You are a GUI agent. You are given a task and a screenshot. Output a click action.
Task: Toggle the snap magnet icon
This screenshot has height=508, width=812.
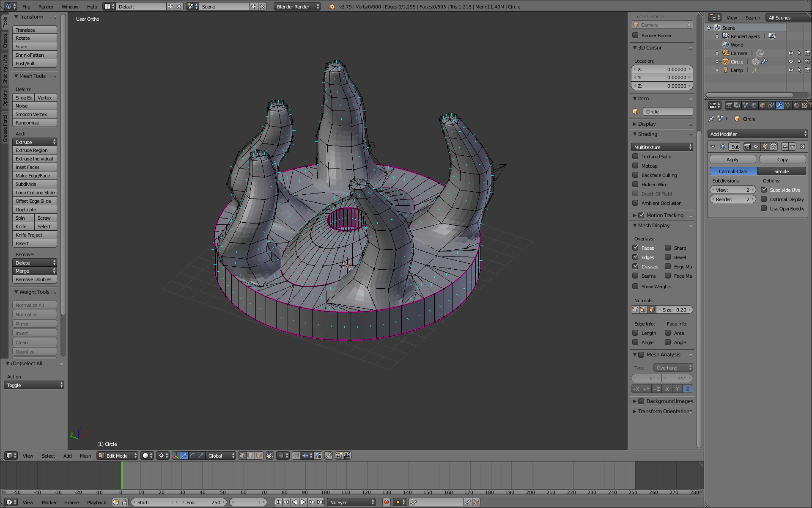296,456
